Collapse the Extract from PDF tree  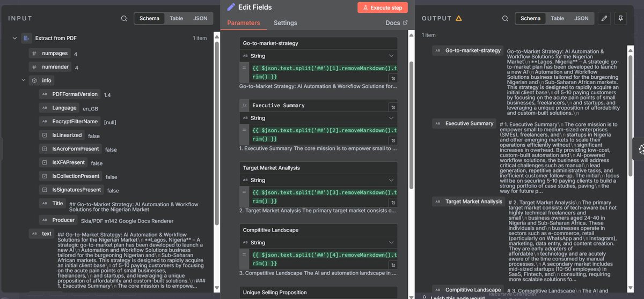click(x=14, y=38)
